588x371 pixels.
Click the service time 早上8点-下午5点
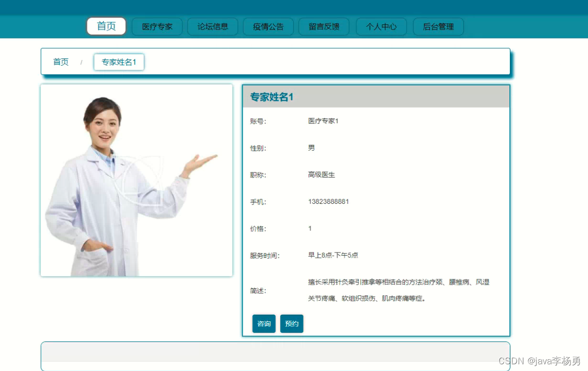tap(333, 255)
